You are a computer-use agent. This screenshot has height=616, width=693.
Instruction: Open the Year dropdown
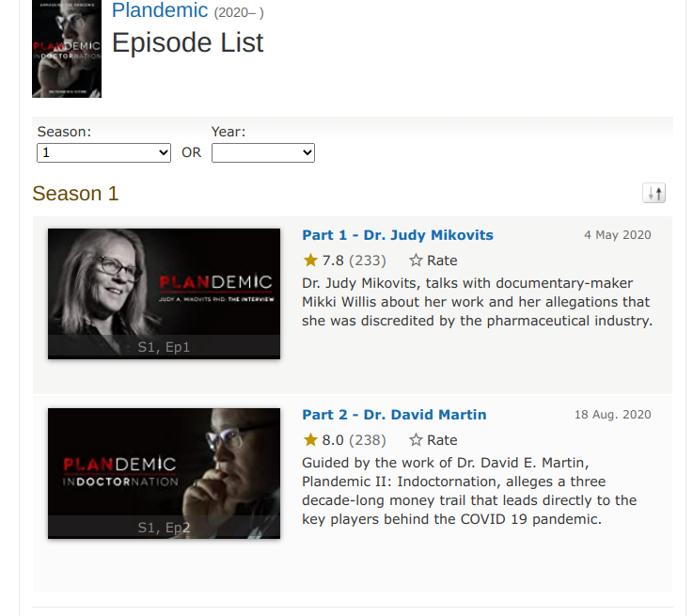[x=263, y=153]
